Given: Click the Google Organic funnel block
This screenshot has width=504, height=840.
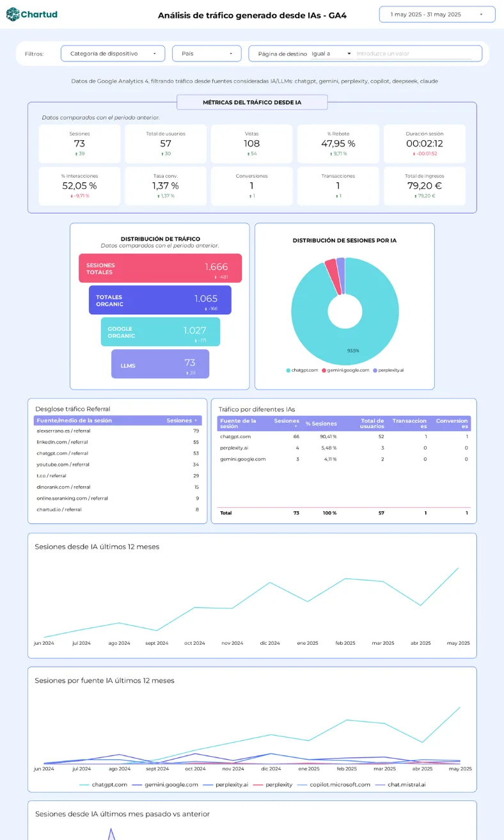Looking at the screenshot, I should click(160, 332).
